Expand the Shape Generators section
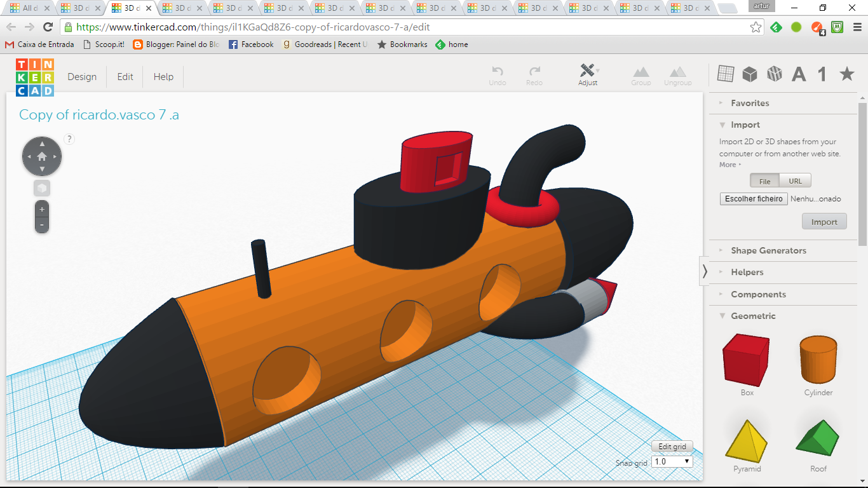Image resolution: width=868 pixels, height=488 pixels. point(768,250)
